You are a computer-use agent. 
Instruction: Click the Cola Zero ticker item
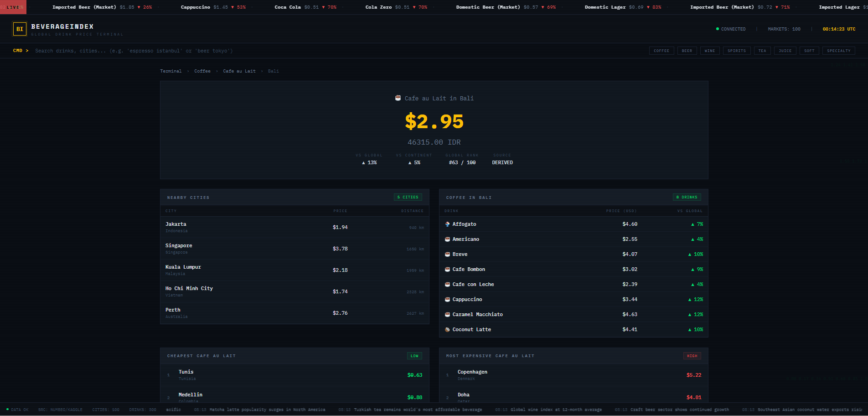[396, 7]
